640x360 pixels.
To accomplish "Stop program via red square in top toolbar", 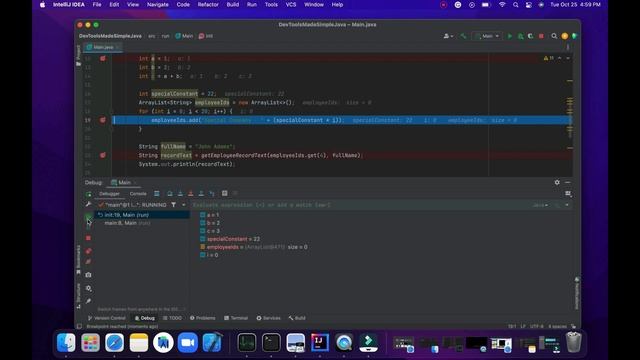I will point(541,36).
